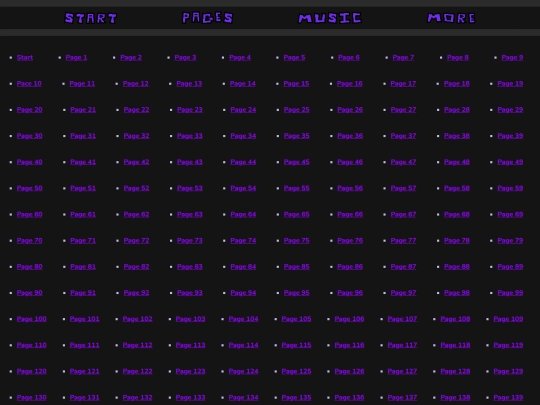This screenshot has width=540, height=405.
Task: Go to Page 77
Action: click(x=404, y=241)
